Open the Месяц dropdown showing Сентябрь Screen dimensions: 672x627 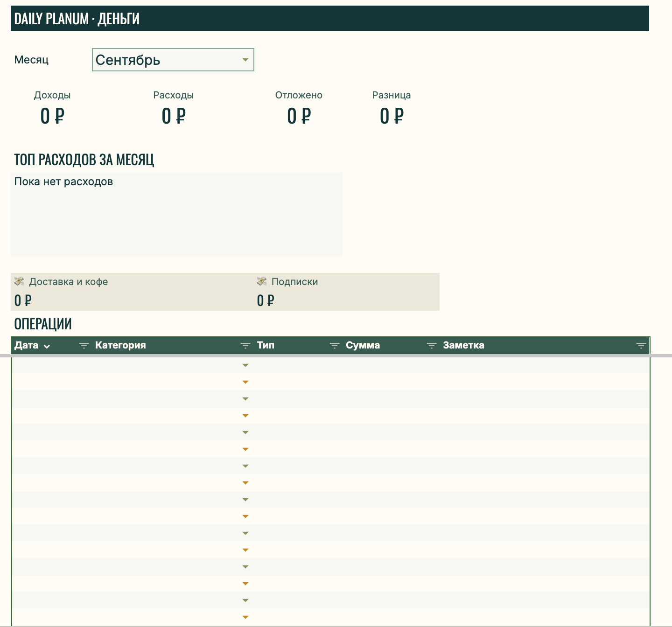point(173,60)
